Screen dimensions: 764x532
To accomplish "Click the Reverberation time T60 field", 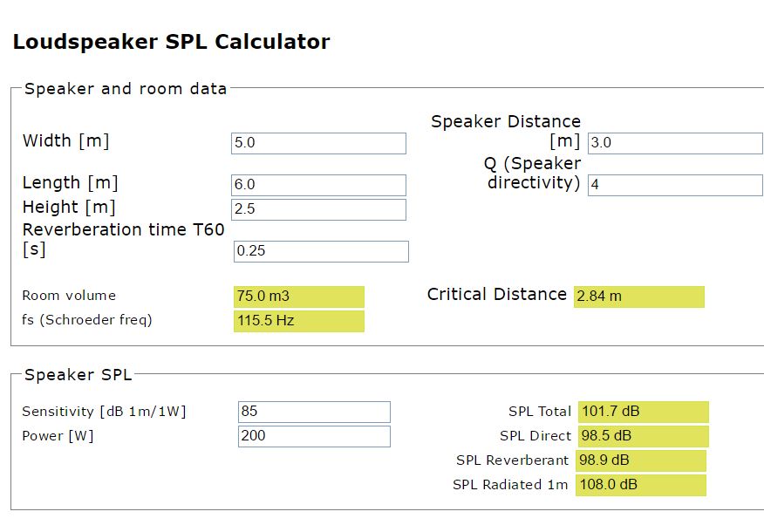I will click(320, 251).
